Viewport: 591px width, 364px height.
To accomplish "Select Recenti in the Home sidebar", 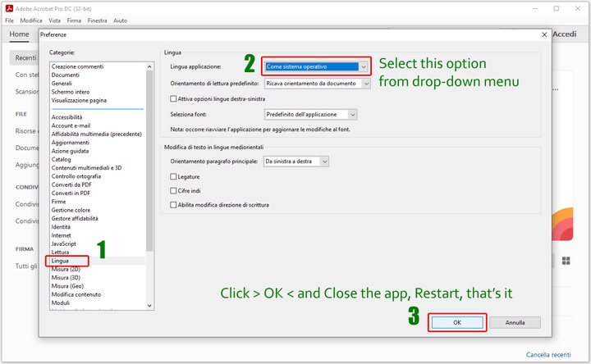I will coord(25,57).
